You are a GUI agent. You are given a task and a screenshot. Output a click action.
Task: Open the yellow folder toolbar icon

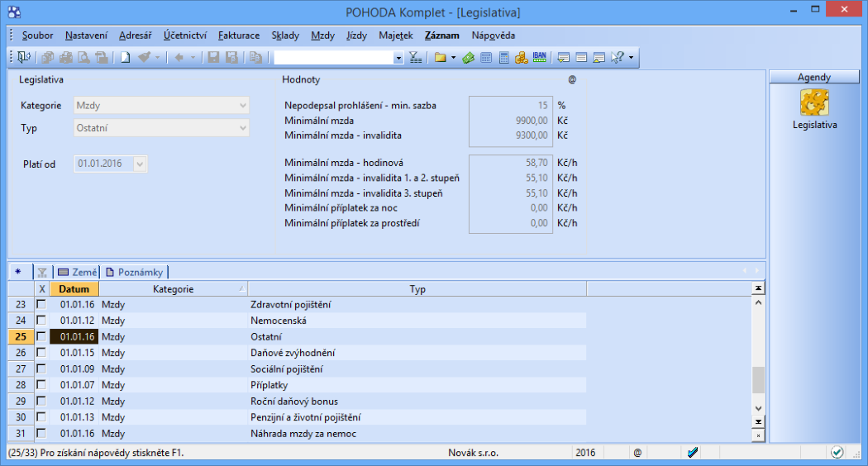pos(441,57)
